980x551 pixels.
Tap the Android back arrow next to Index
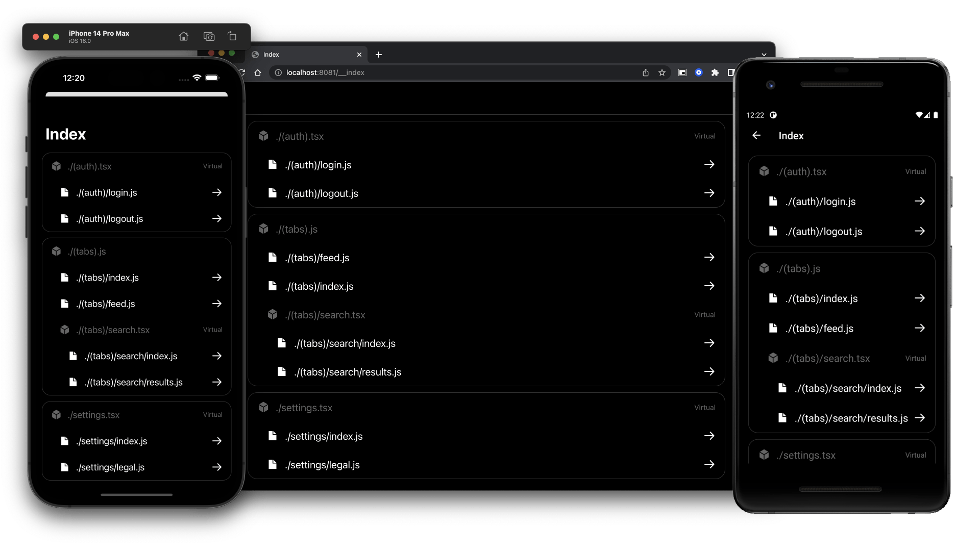(x=756, y=135)
